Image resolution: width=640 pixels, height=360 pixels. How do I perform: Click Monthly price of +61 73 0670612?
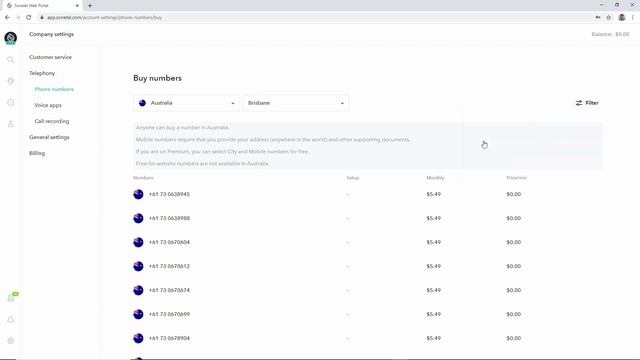(x=433, y=266)
